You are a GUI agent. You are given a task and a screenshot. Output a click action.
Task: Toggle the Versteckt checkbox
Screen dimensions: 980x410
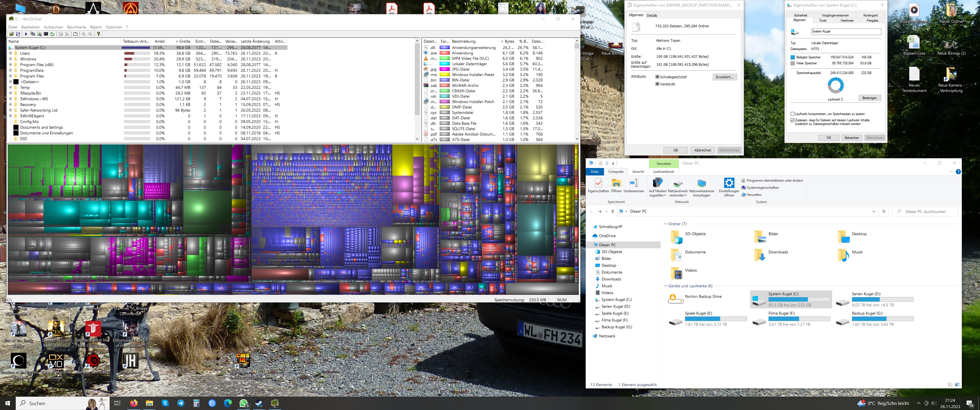658,84
